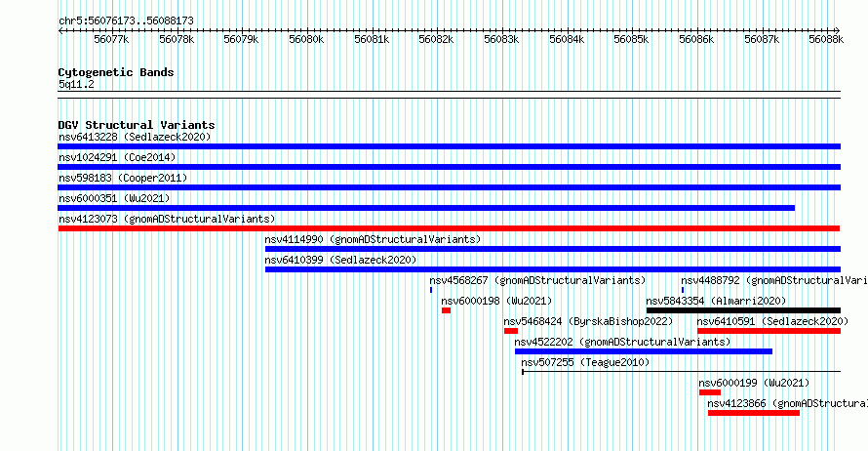This screenshot has width=868, height=451.
Task: Open the nsv6000199 (Wu2021) label
Action: click(754, 383)
